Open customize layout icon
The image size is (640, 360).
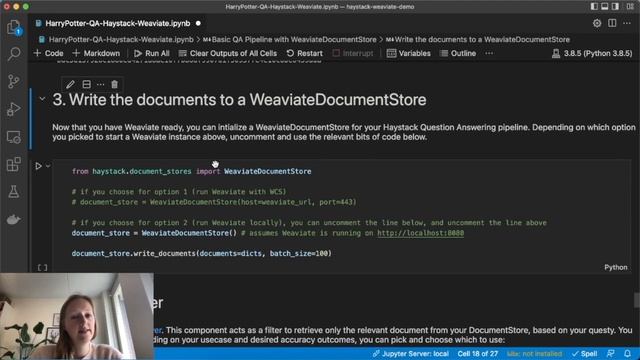(630, 7)
